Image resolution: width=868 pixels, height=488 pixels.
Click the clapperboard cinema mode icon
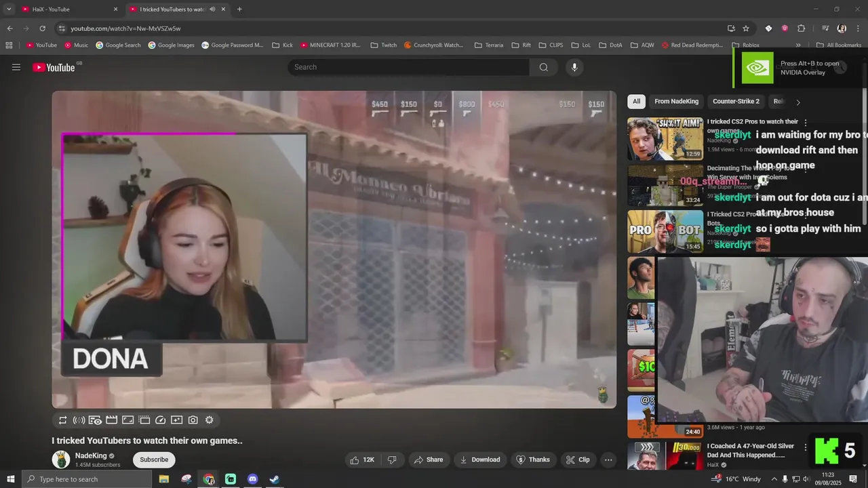click(x=112, y=420)
